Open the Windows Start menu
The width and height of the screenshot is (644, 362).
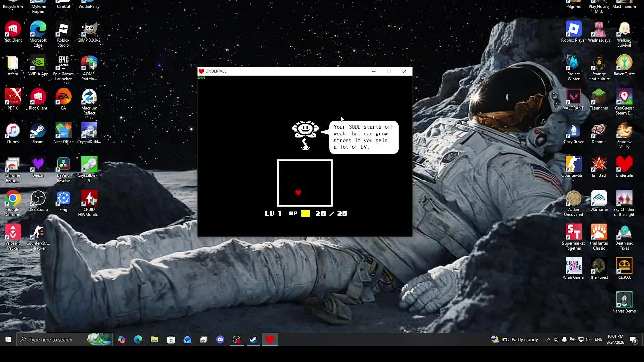pos(8,340)
